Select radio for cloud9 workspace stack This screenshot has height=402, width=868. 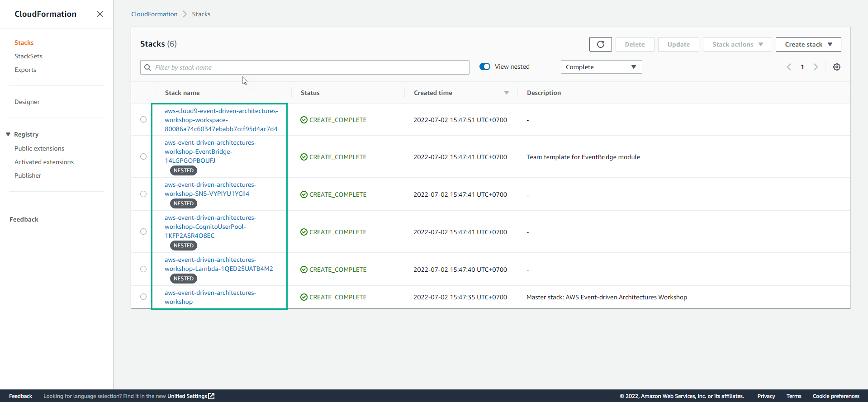pyautogui.click(x=143, y=119)
